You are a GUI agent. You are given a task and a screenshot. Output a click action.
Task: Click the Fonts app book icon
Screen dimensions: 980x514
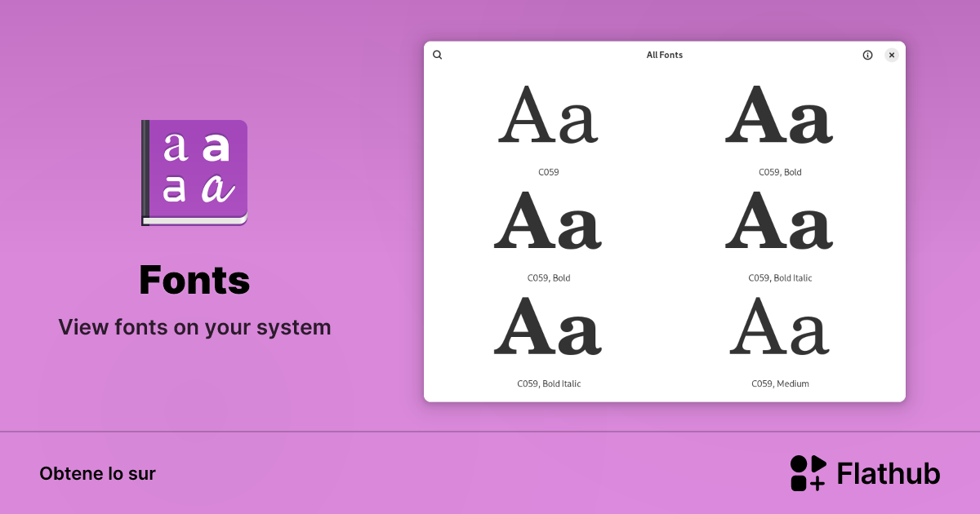(194, 172)
